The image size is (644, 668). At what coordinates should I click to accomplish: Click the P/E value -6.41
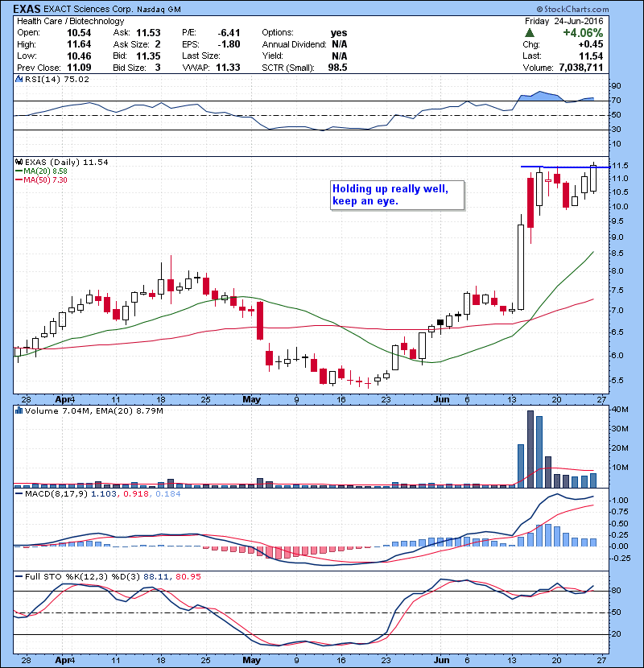point(229,33)
